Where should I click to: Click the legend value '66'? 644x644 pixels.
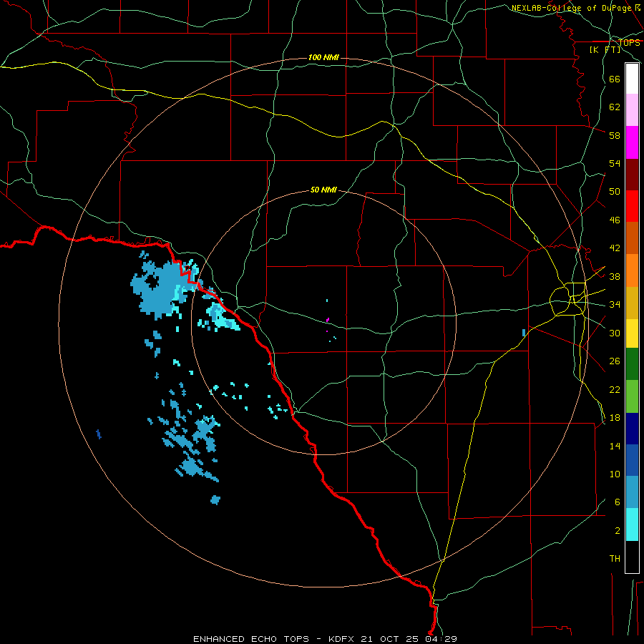(x=615, y=79)
